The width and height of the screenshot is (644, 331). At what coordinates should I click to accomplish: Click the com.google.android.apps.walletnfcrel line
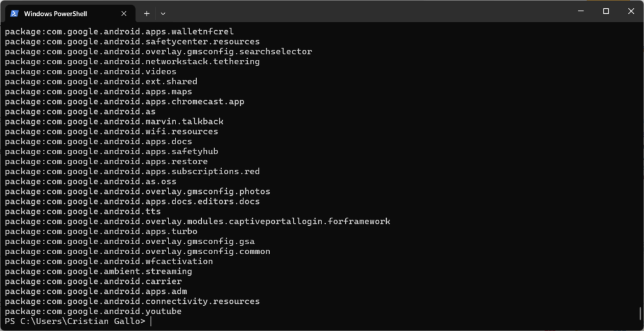point(119,31)
